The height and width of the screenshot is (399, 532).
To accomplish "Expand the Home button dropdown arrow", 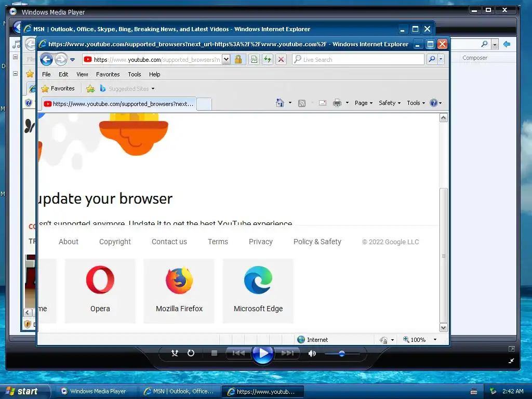I will 290,103.
